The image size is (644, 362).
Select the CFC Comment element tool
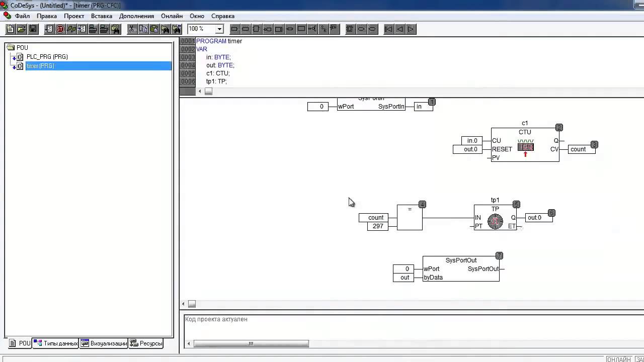[x=301, y=29]
